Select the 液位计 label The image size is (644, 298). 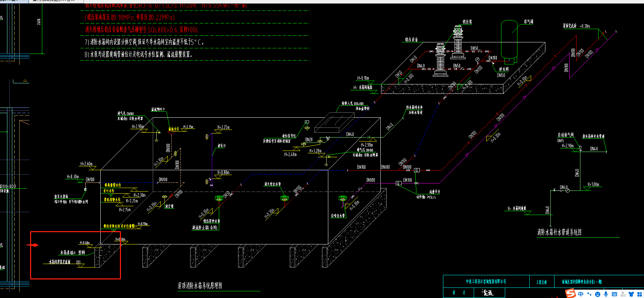click(x=222, y=145)
